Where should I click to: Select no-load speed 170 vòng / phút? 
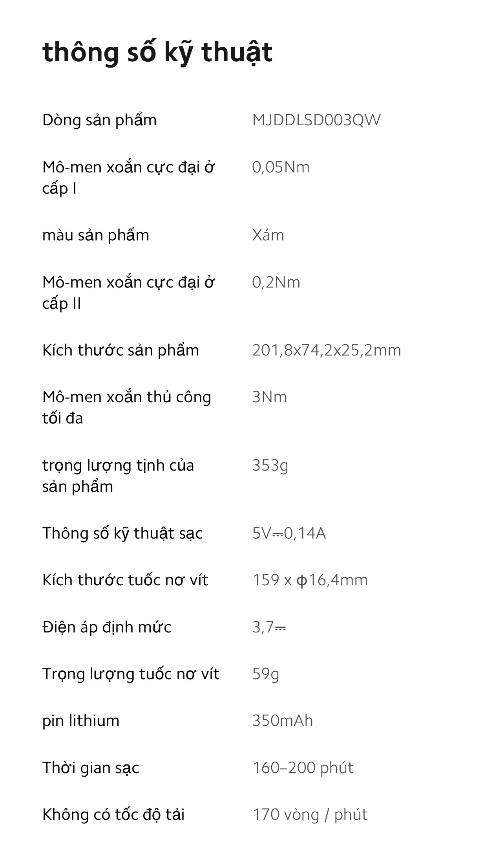(x=310, y=815)
